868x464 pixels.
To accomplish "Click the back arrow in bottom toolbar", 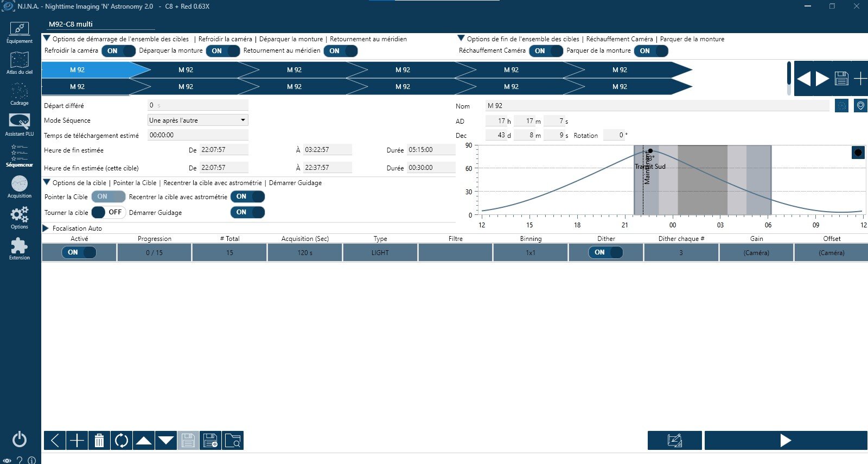I will tap(55, 440).
